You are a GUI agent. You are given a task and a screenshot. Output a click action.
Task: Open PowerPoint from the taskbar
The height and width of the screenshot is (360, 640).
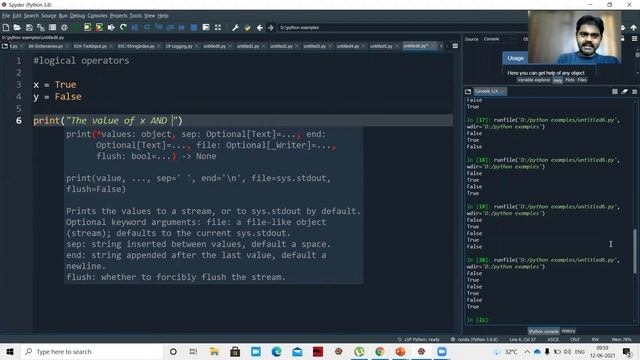pos(400,351)
